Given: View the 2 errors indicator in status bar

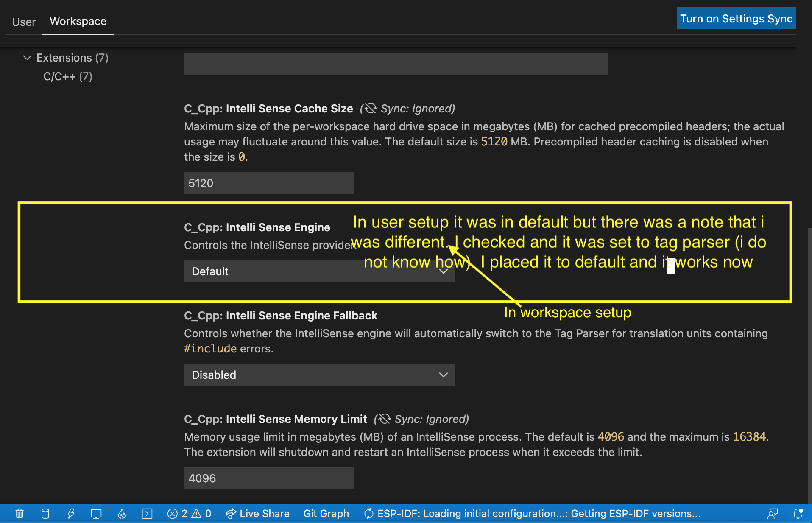Looking at the screenshot, I should click(x=178, y=513).
